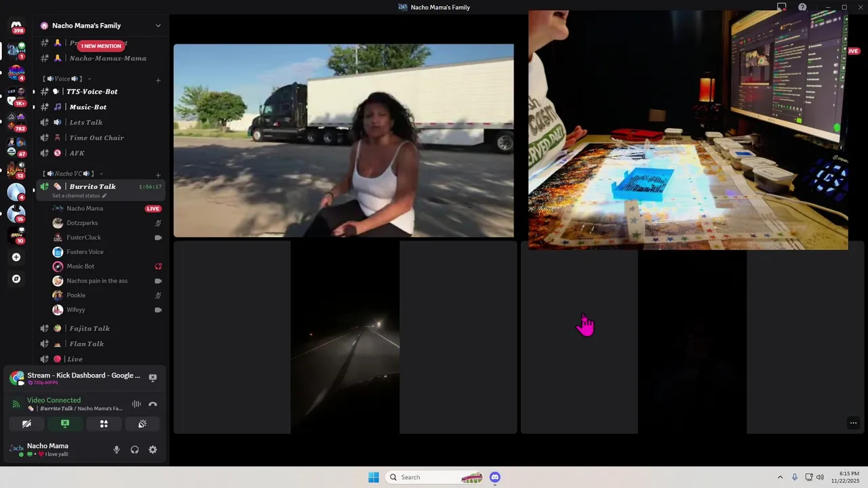Open the TTS-Voice-Bot channel
This screenshot has height=488, width=868.
pos(100,91)
